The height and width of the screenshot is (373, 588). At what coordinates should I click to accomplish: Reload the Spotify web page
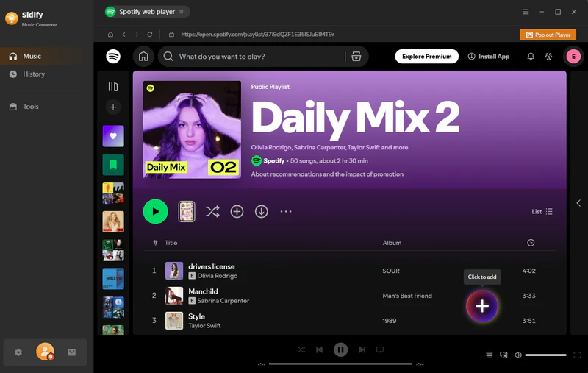point(150,35)
